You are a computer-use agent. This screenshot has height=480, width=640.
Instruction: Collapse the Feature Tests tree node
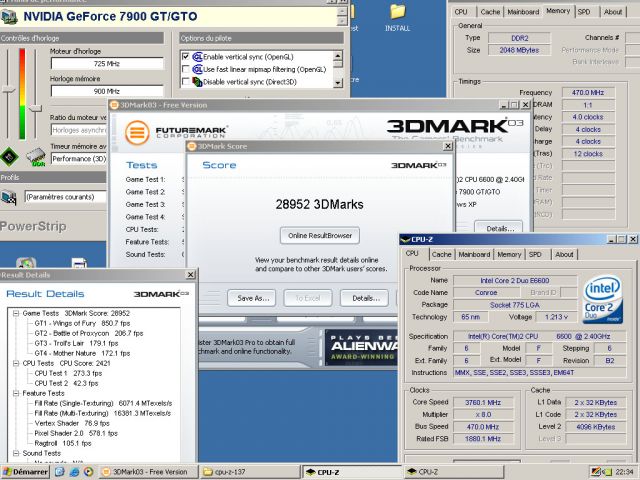pyautogui.click(x=16, y=393)
